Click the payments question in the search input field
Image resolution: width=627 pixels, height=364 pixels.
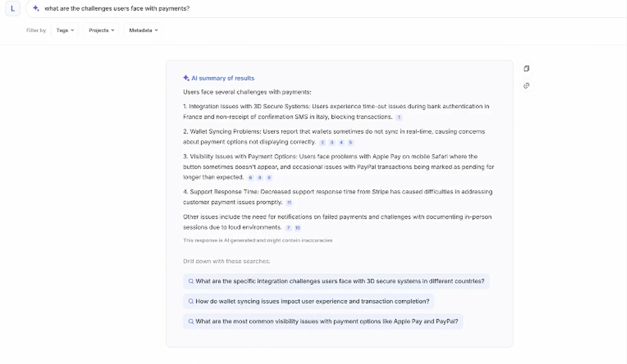tap(117, 8)
